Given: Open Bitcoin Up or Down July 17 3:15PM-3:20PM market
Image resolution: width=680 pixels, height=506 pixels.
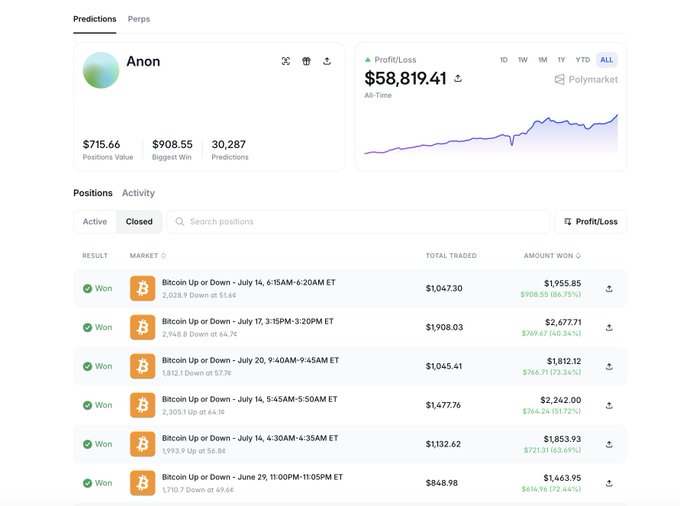Looking at the screenshot, I should tap(248, 321).
